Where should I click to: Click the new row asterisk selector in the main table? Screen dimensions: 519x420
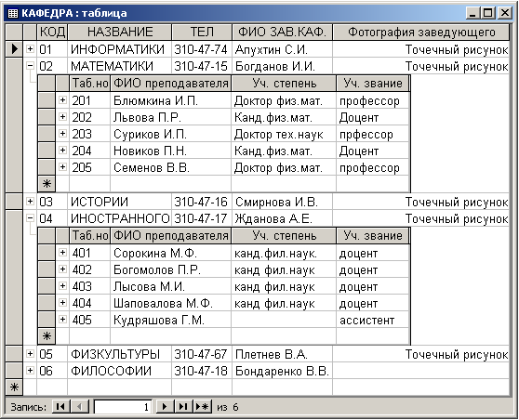[14, 387]
